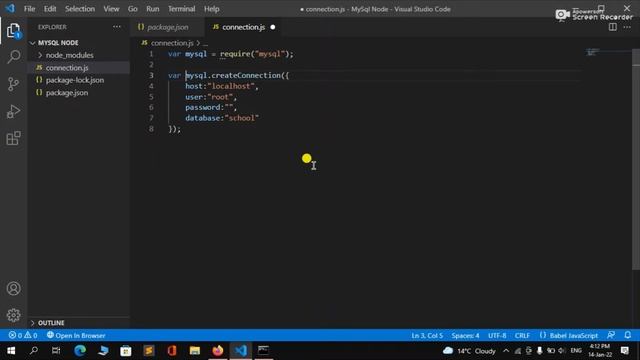Open the Accounts menu icon
640x360 pixels.
[x=13, y=289]
